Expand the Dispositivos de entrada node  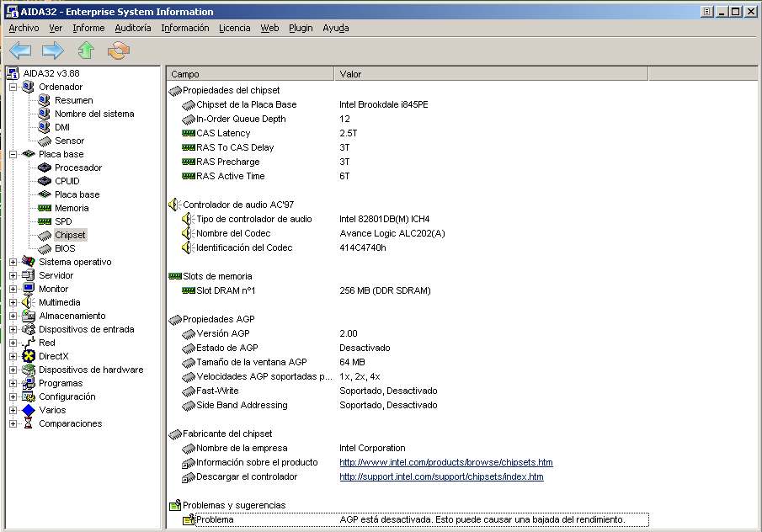pyautogui.click(x=13, y=329)
